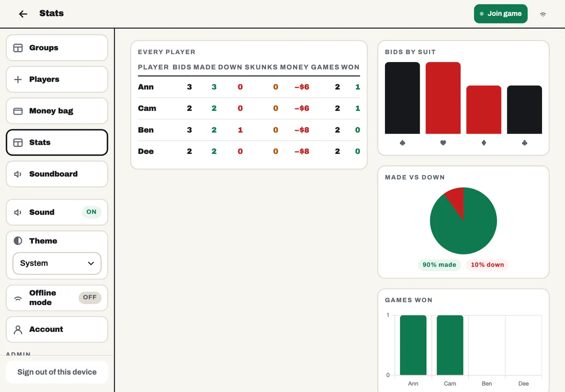Click the diamonds bar in Bids by Suit
This screenshot has height=392, width=565.
coord(484,110)
